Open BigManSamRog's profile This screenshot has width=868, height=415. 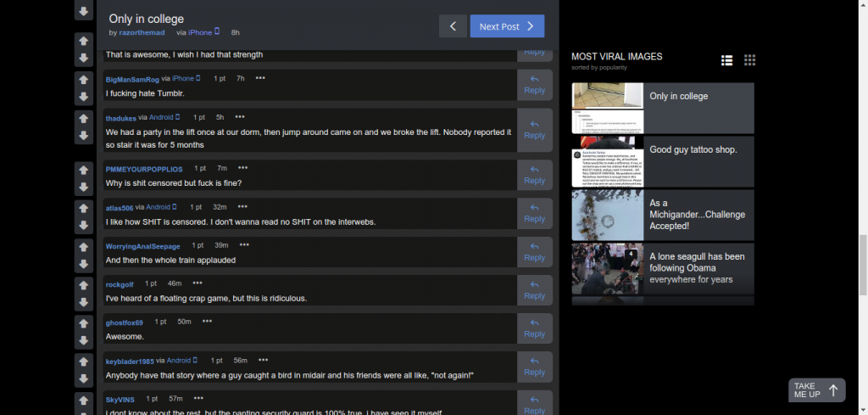tap(132, 79)
